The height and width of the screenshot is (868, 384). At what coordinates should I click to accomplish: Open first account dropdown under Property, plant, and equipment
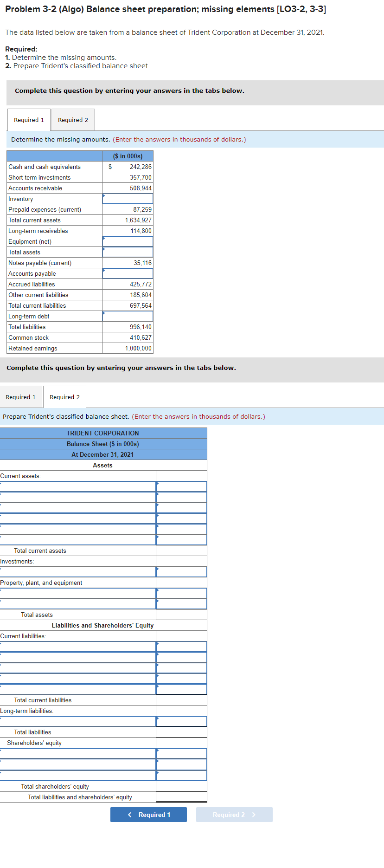[78, 593]
